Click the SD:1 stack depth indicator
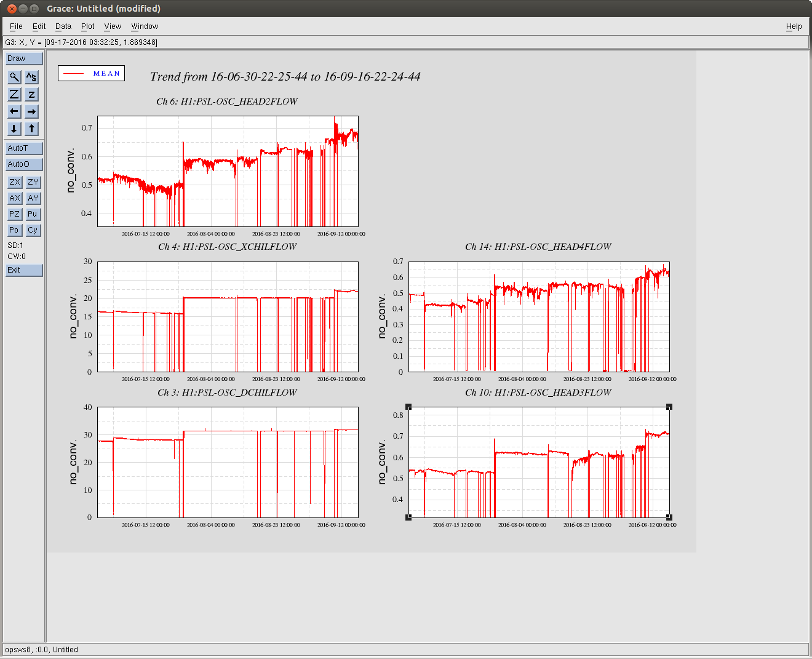The height and width of the screenshot is (659, 812). (15, 246)
